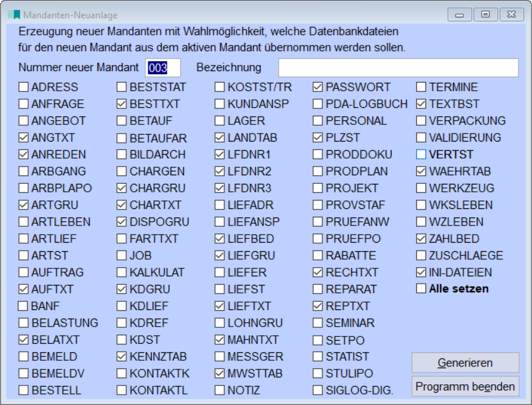Maximize the Mandanten-Neuanlage window
Viewport: 532px width, 405px height.
pos(485,14)
